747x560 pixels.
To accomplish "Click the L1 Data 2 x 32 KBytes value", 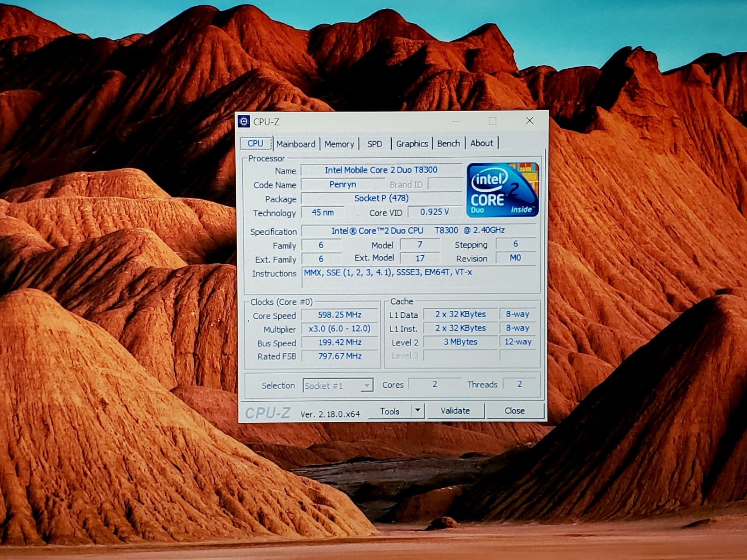I will pyautogui.click(x=460, y=315).
